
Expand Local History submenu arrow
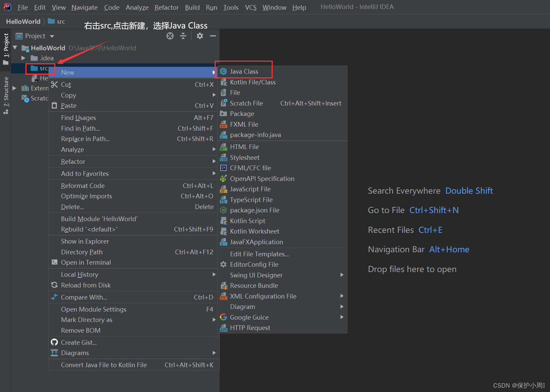(214, 274)
